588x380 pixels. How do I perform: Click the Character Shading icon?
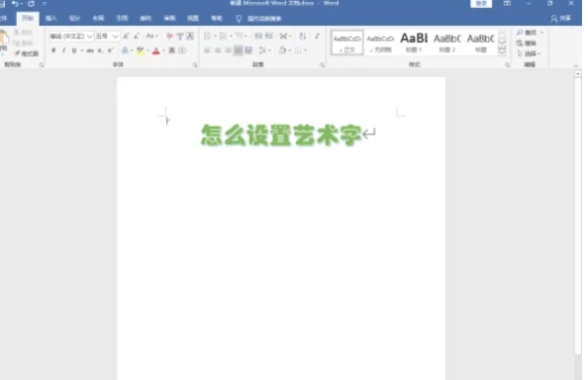[172, 50]
